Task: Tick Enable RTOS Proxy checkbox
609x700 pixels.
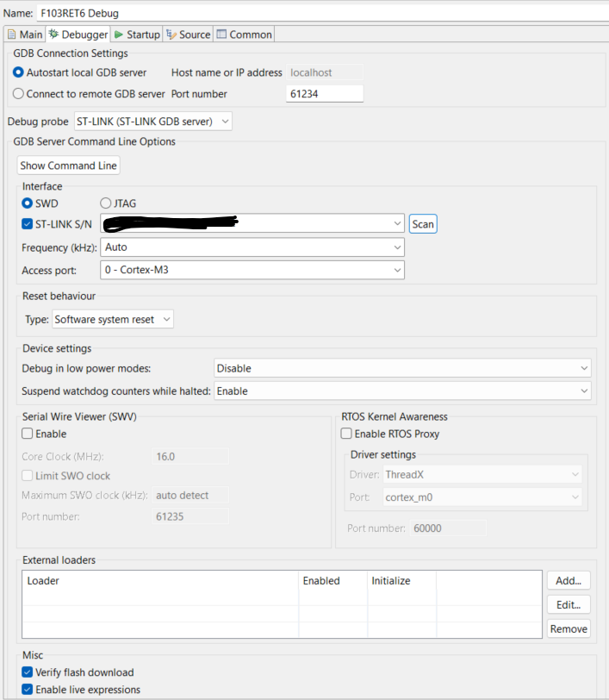Action: click(x=346, y=434)
